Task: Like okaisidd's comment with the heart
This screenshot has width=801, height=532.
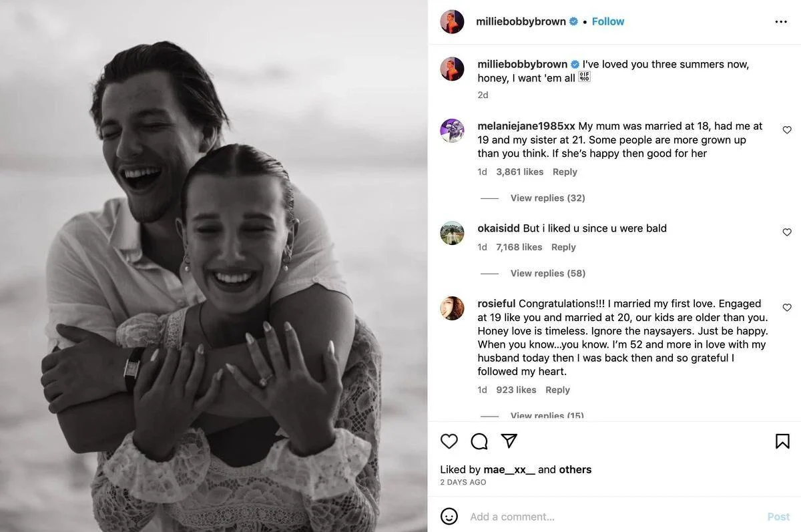Action: (787, 232)
